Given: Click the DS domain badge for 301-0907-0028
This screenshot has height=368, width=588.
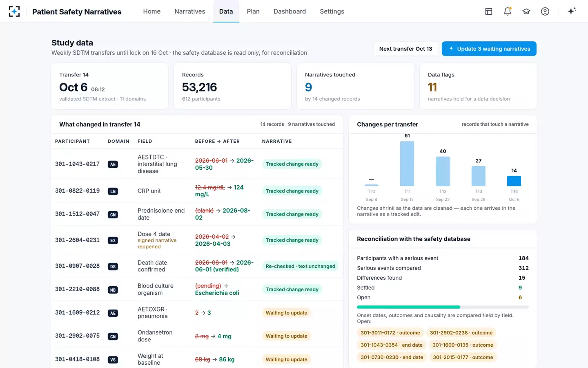Looking at the screenshot, I should click(113, 266).
